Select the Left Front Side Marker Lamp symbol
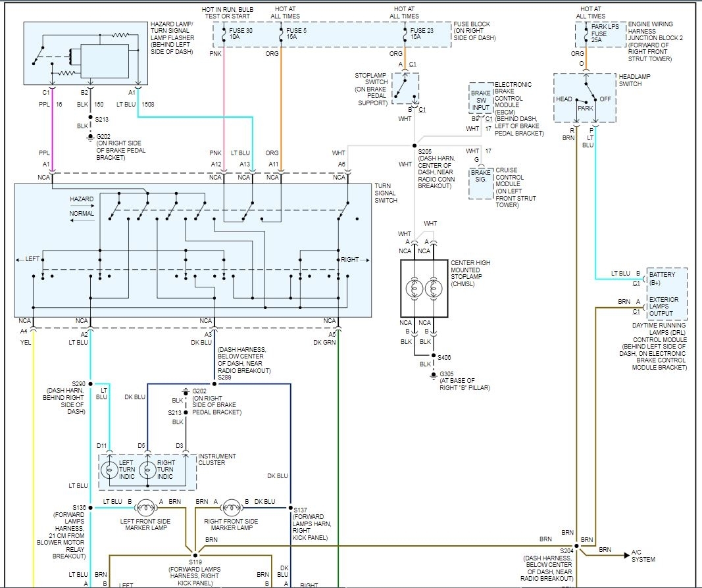702x588 pixels. point(145,508)
